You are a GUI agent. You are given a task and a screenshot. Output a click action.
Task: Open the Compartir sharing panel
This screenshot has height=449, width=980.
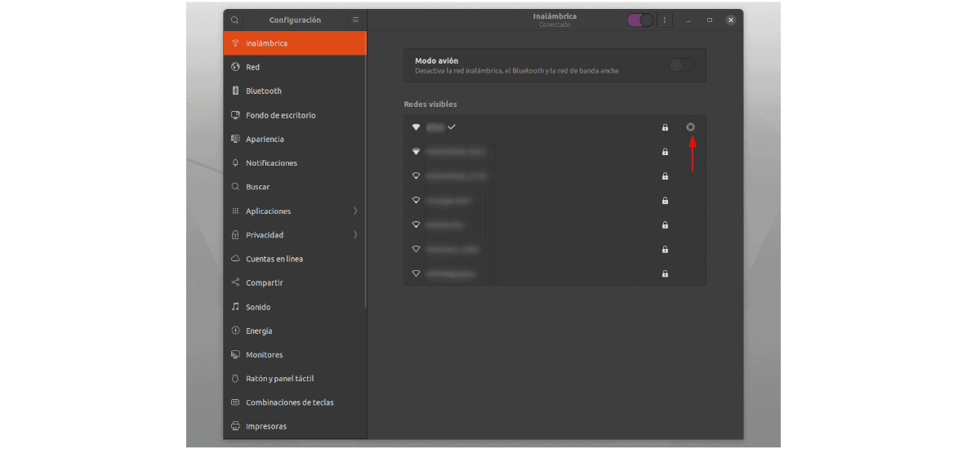coord(295,282)
